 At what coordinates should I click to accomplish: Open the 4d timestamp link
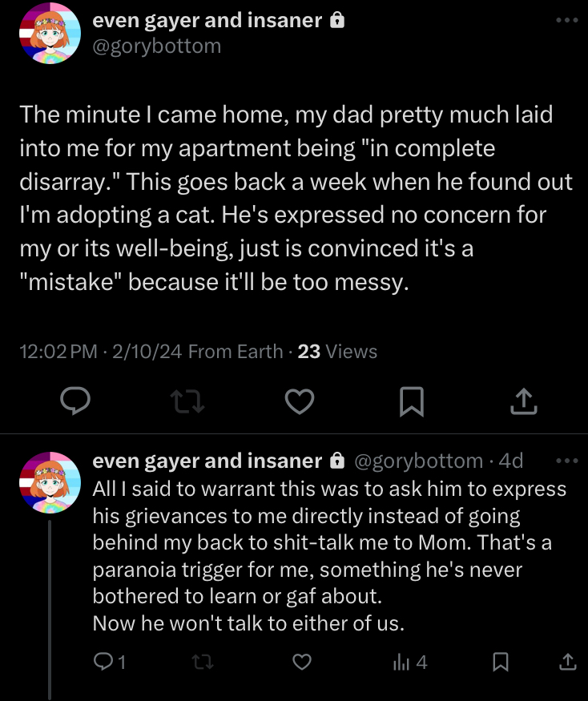click(510, 461)
